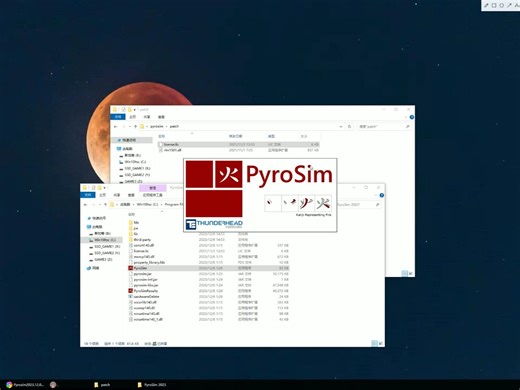
Task: Select the rectangle annotation tool
Action: [x=494, y=5]
